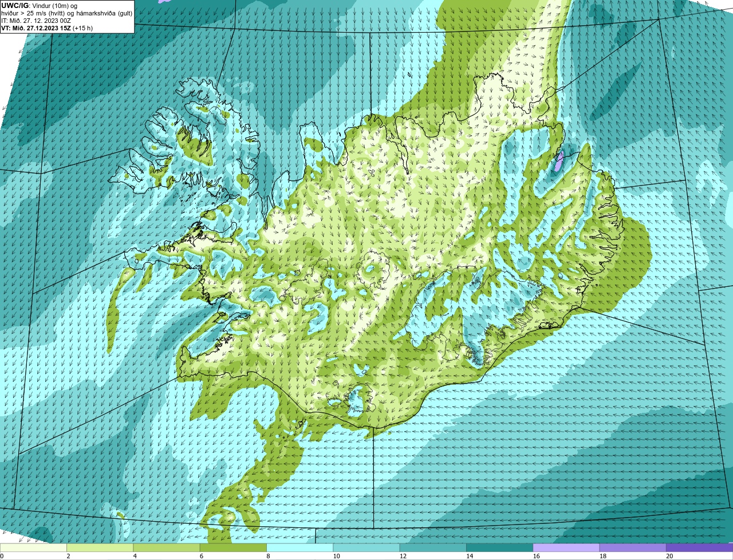This screenshot has height=560, width=733.
Task: Click the scale label '10' under the color bar
Action: 336,556
